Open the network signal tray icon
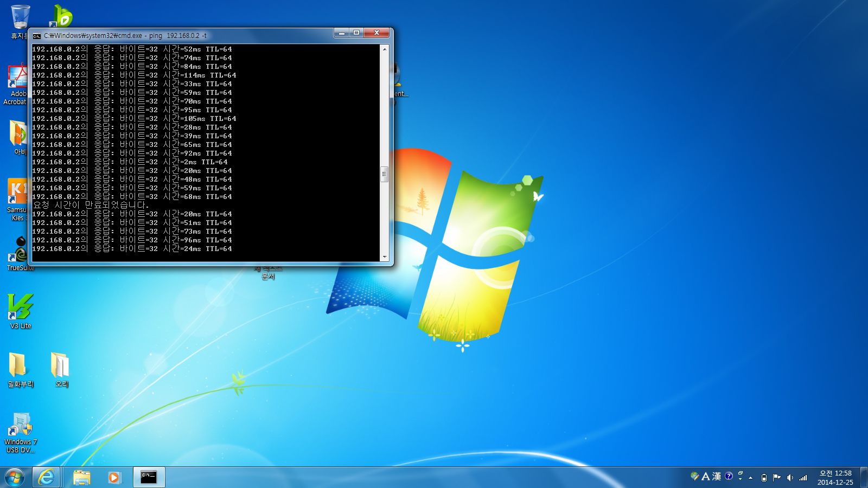This screenshot has height=488, width=868. coord(803,478)
